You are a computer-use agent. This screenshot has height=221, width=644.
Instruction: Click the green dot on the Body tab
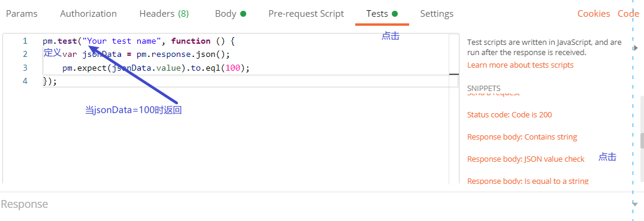[243, 14]
